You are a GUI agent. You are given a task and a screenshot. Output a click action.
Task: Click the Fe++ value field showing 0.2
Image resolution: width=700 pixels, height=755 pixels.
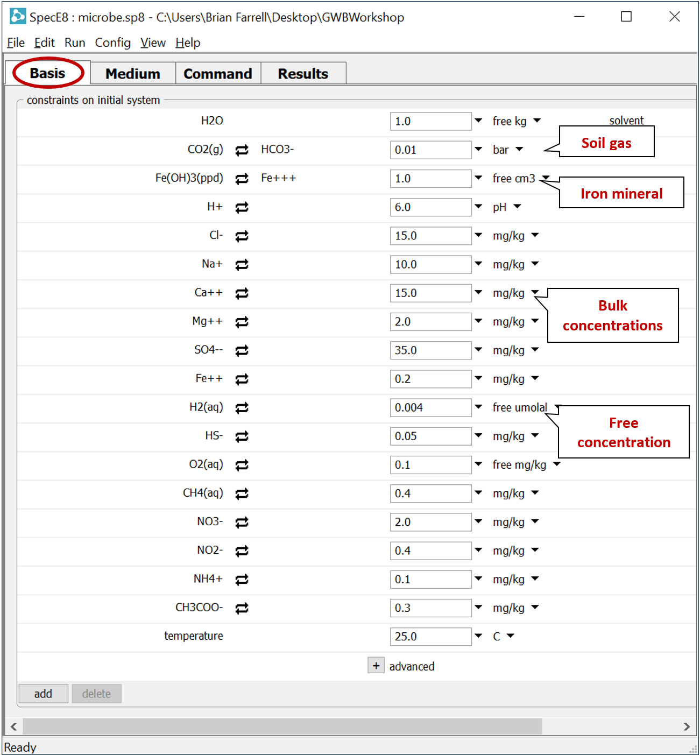coord(430,379)
